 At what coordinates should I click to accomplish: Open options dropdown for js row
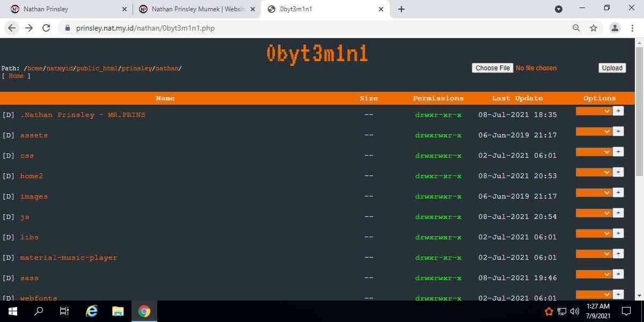594,213
